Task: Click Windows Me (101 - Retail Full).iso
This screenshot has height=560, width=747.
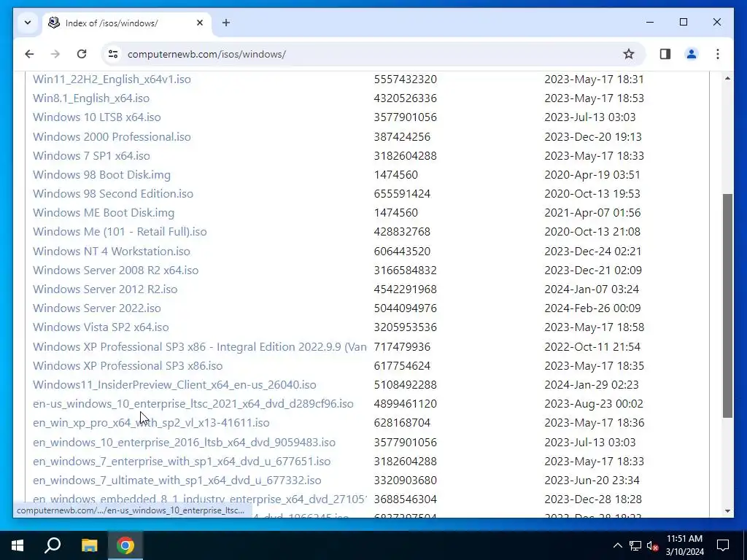Action: pyautogui.click(x=120, y=232)
